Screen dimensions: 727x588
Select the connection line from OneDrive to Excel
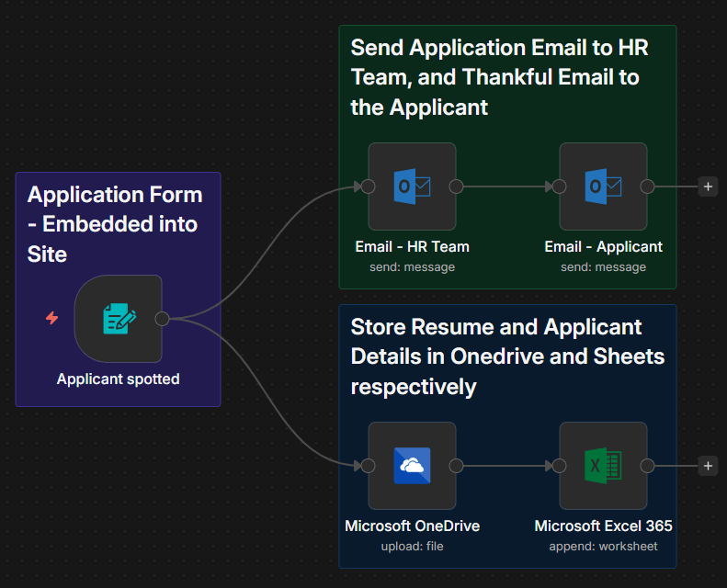click(505, 466)
